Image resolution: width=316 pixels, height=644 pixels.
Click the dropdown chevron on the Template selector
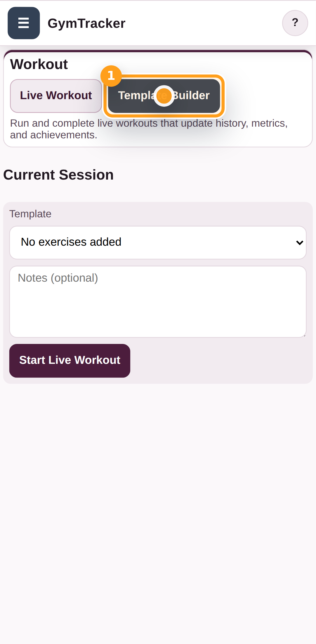point(300,242)
